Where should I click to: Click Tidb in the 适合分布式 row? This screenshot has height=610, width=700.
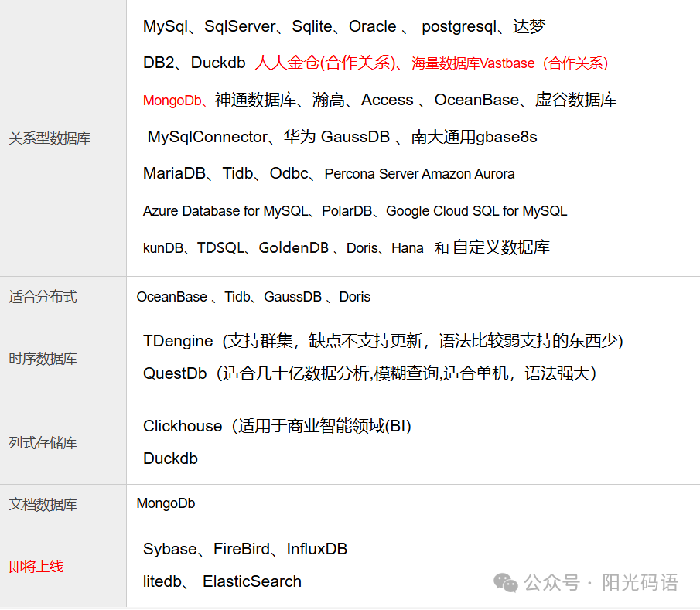(x=237, y=297)
